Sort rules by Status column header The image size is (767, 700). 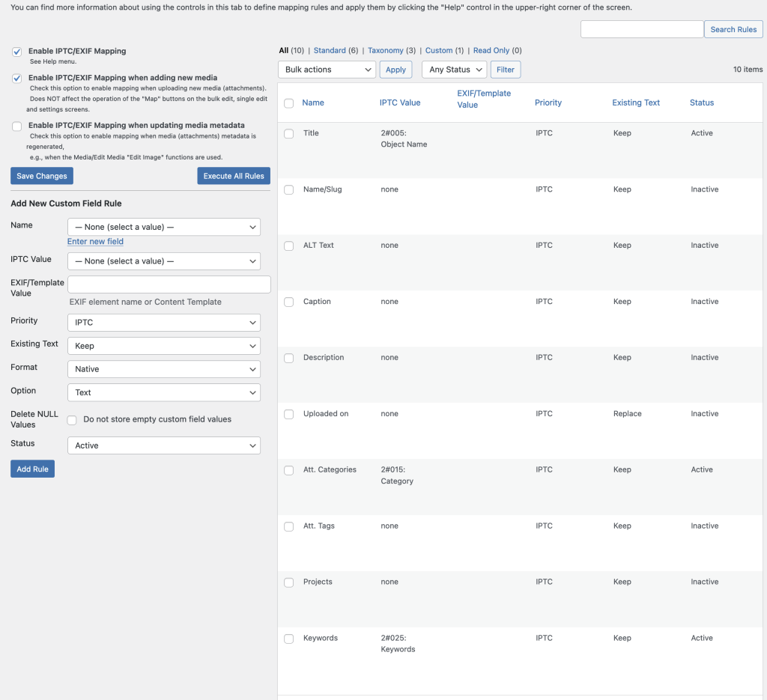[x=702, y=103]
